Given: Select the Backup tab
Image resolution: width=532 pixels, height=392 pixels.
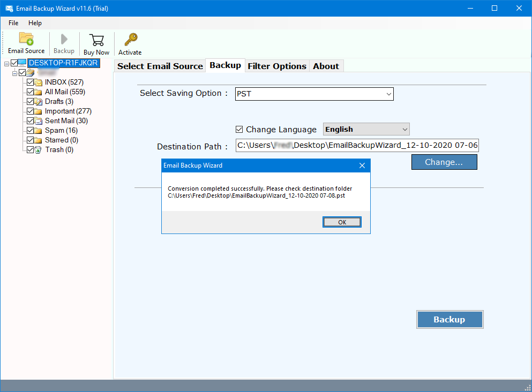Looking at the screenshot, I should [x=226, y=65].
